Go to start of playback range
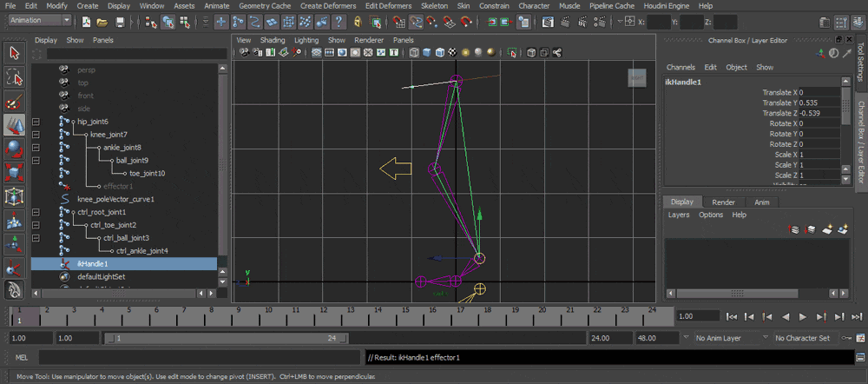868x384 pixels. (732, 316)
